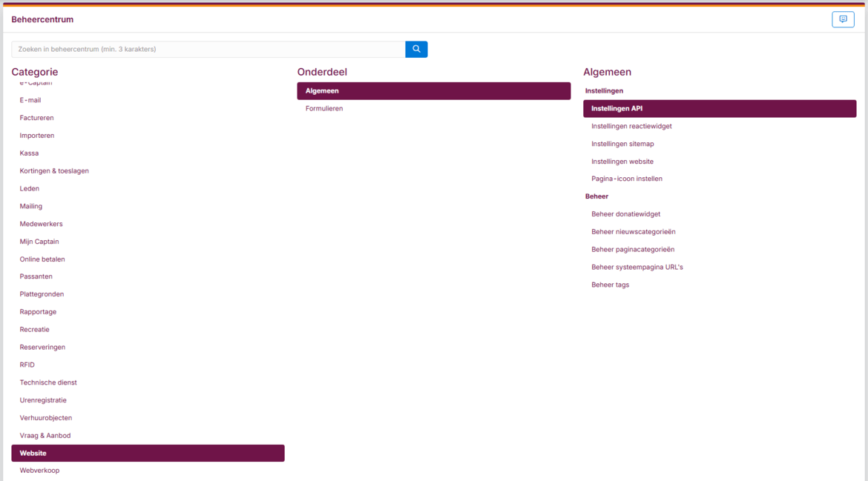
Task: Click the Beheercentrum search field
Action: [208, 49]
